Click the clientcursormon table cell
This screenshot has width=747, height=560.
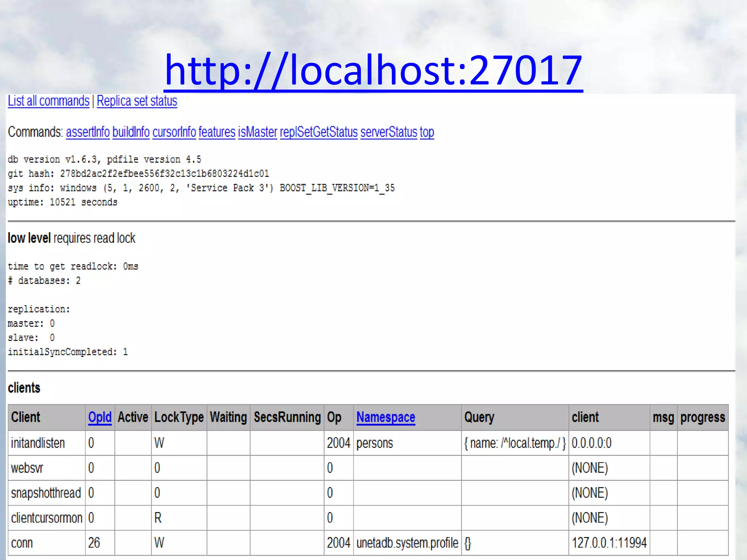point(47,518)
